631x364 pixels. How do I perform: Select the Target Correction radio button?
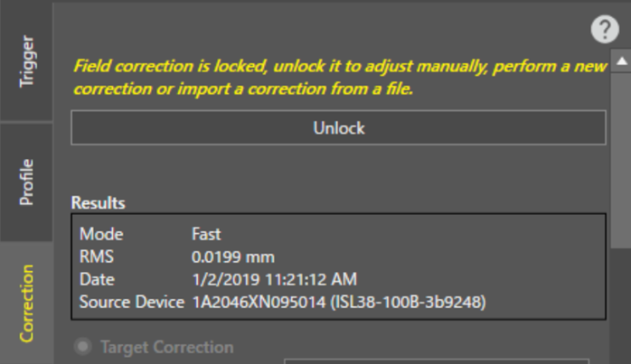(x=84, y=347)
